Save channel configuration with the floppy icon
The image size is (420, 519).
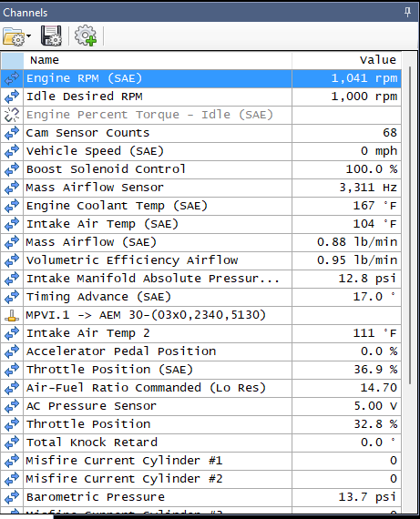point(51,36)
